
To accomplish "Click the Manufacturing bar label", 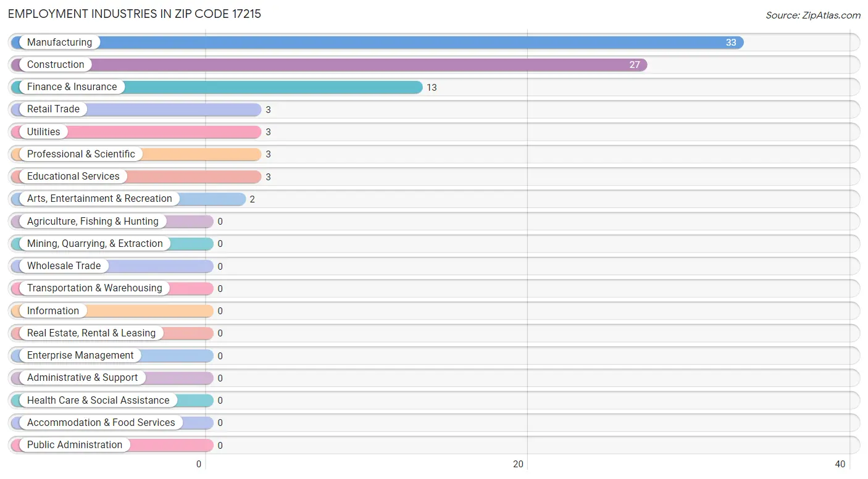I will 59,42.
